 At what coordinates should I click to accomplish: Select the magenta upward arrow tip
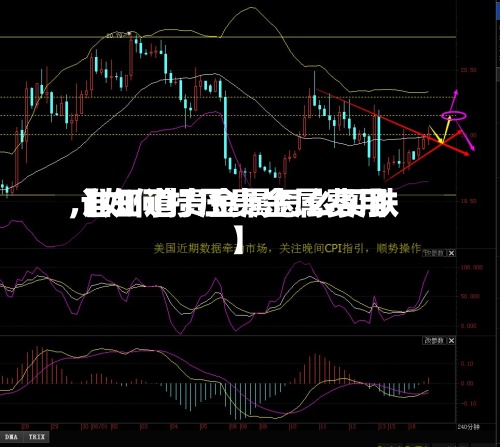[x=456, y=91]
